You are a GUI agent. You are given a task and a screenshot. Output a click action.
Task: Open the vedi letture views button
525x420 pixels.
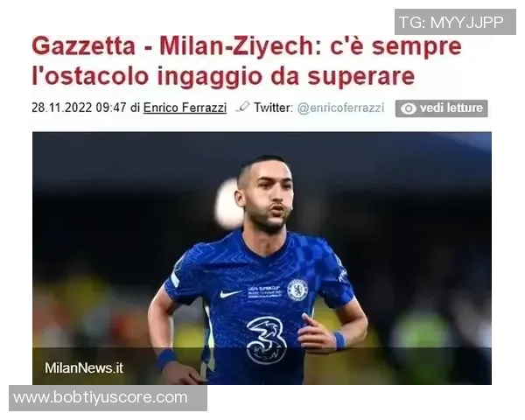441,108
